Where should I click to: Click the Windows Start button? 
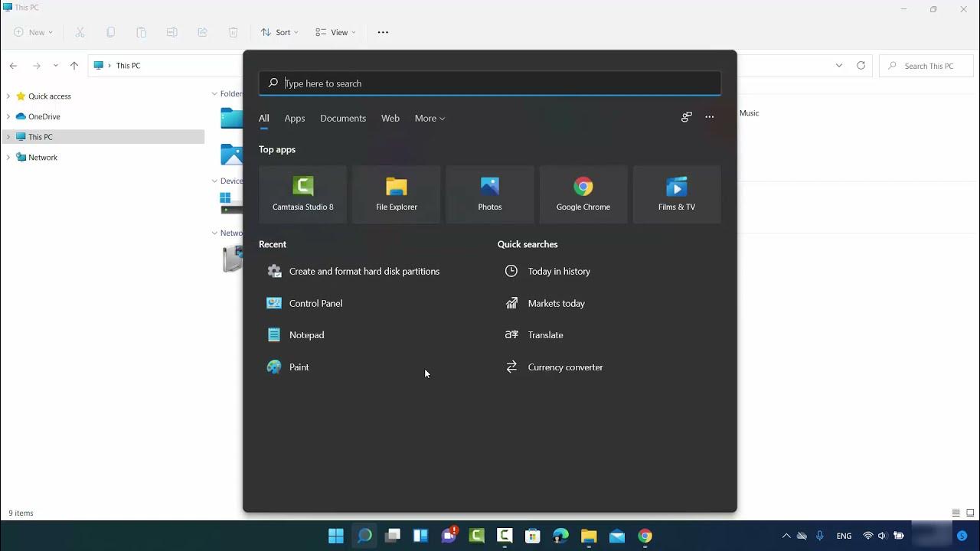point(336,536)
